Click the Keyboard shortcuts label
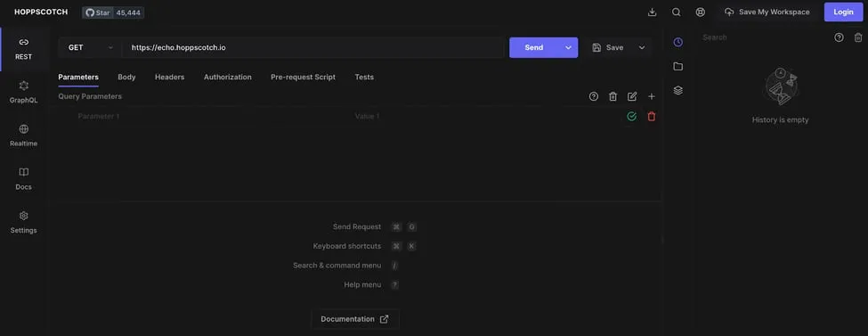The width and height of the screenshot is (868, 336). click(347, 246)
